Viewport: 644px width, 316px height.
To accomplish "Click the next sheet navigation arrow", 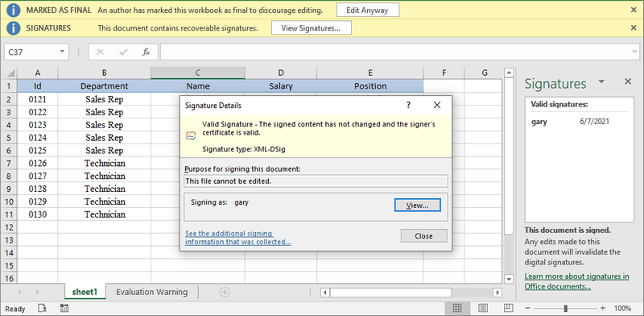I will tap(37, 292).
